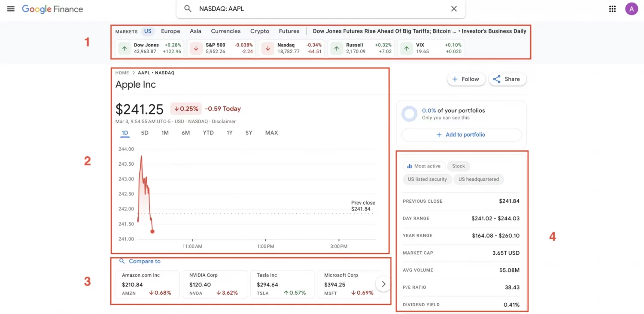
Task: Click in the NASDAQ: AAPL search field
Action: (x=321, y=9)
